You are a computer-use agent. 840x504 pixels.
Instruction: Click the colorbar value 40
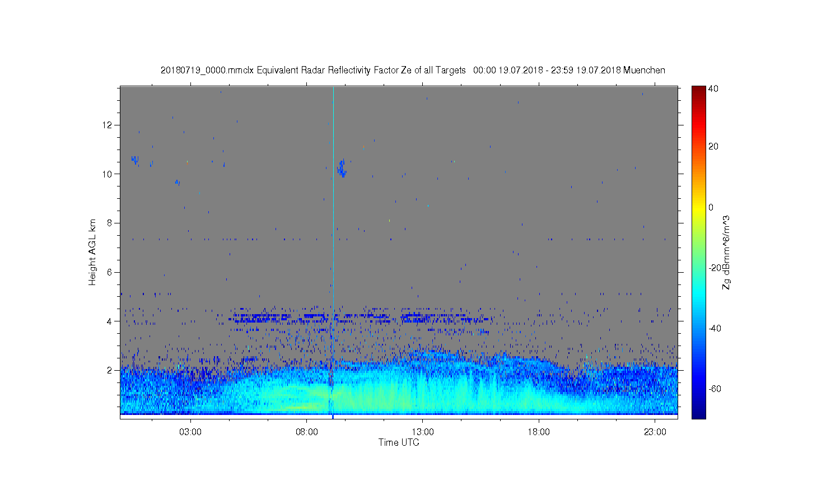[x=713, y=88]
